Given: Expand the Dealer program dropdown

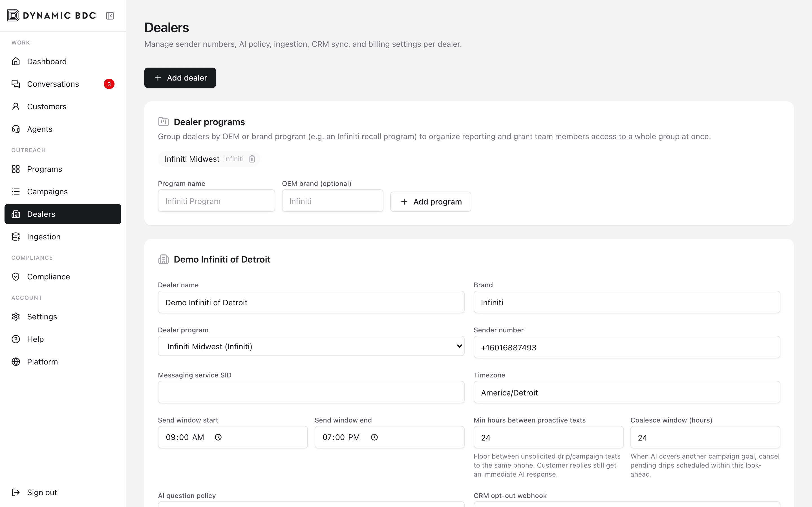Looking at the screenshot, I should [311, 346].
